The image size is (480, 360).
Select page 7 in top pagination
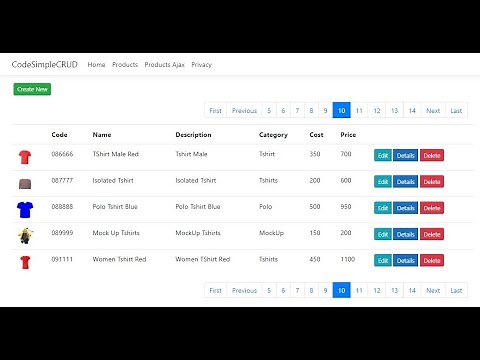click(x=297, y=110)
